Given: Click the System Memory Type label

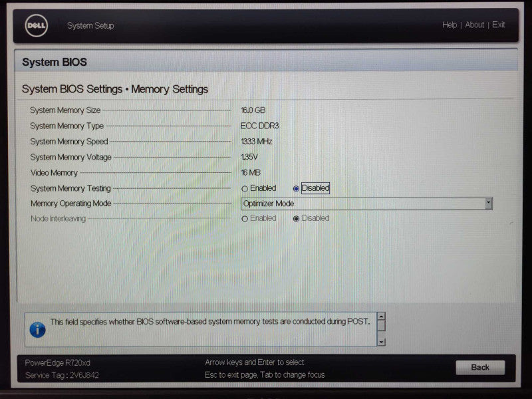Looking at the screenshot, I should (x=67, y=126).
